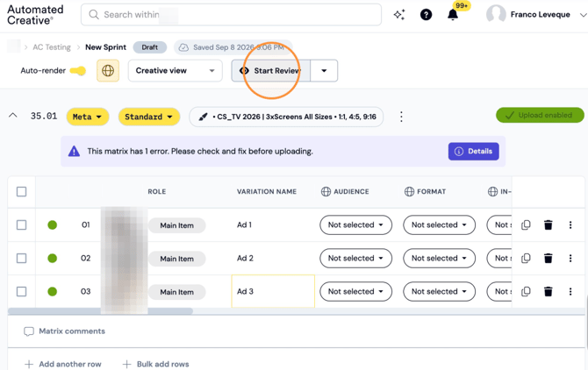Image resolution: width=588 pixels, height=370 pixels.
Task: Click the Ad 1 variation name cell
Action: tap(273, 225)
